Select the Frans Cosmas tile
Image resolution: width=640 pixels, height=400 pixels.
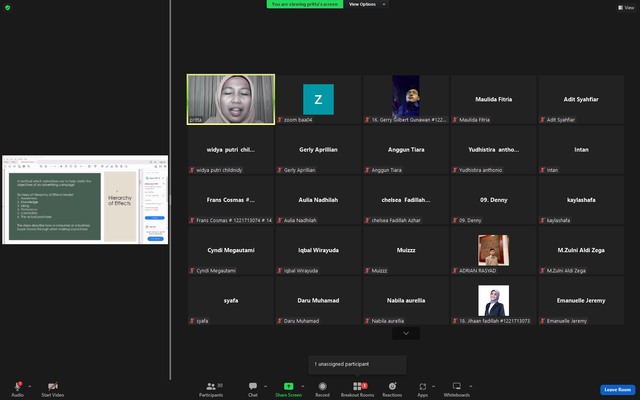pos(231,200)
